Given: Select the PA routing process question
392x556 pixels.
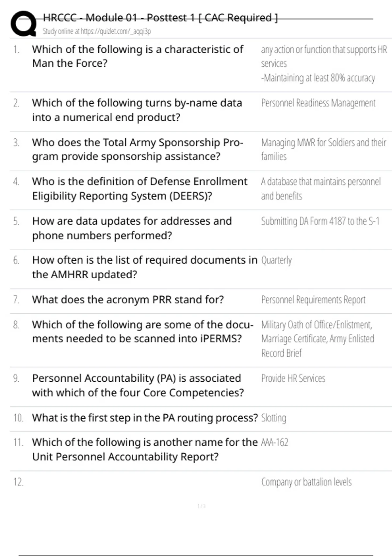Looking at the screenshot, I should 145,418.
